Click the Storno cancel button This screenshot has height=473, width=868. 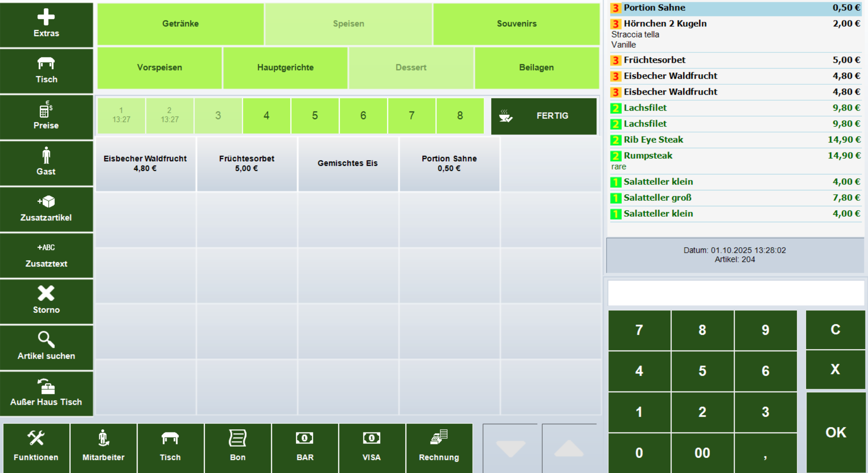click(46, 301)
